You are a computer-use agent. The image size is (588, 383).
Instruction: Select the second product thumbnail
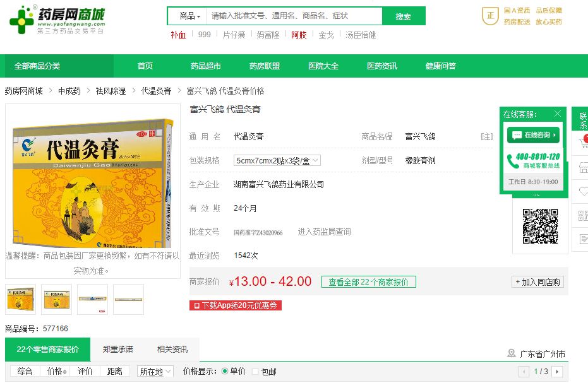pyautogui.click(x=56, y=300)
